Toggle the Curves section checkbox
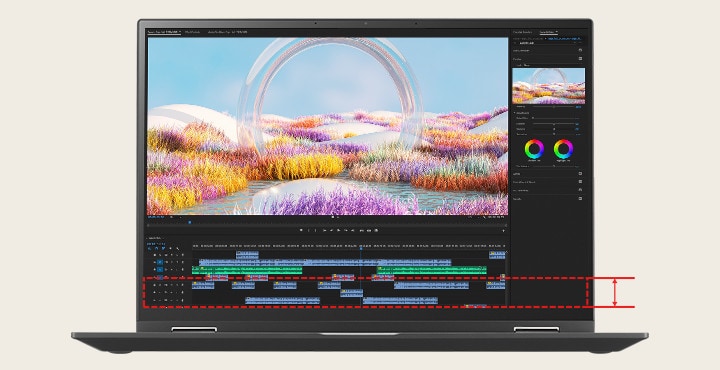The image size is (720, 370). coord(580,174)
